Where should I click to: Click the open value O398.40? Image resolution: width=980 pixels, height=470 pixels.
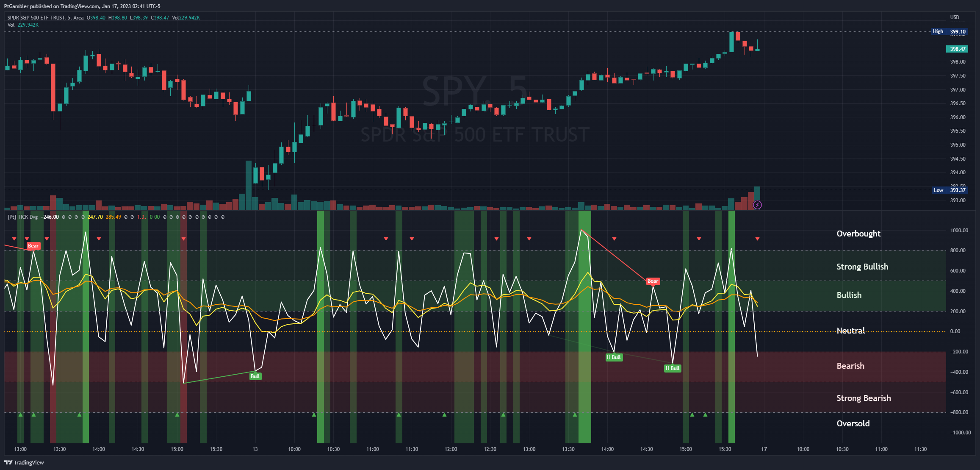point(96,18)
